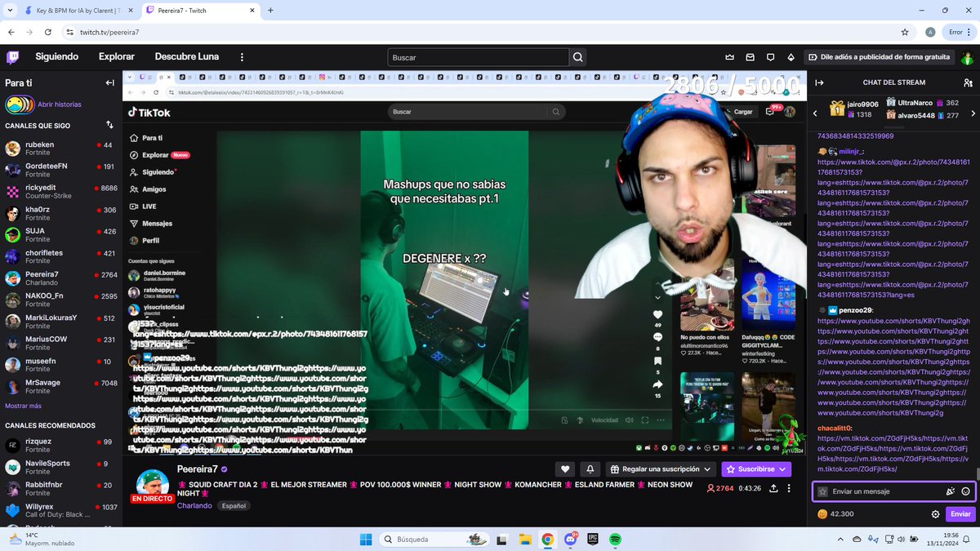Open Abrir historias link
The width and height of the screenshot is (980, 551).
pos(60,104)
